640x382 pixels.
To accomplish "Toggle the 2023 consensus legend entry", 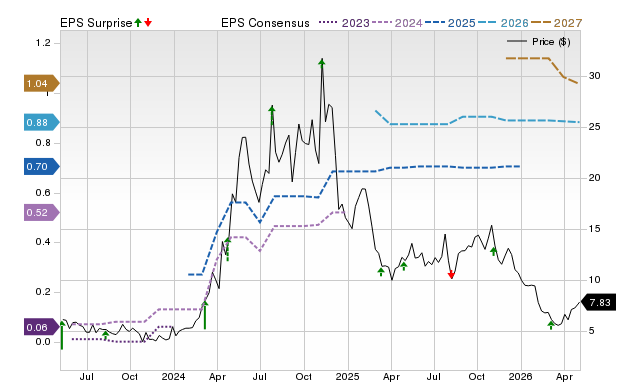I will [344, 23].
